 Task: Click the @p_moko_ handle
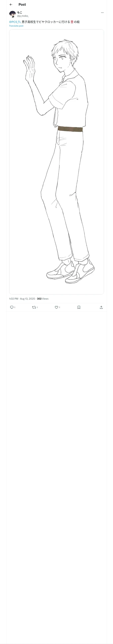coord(23,16)
